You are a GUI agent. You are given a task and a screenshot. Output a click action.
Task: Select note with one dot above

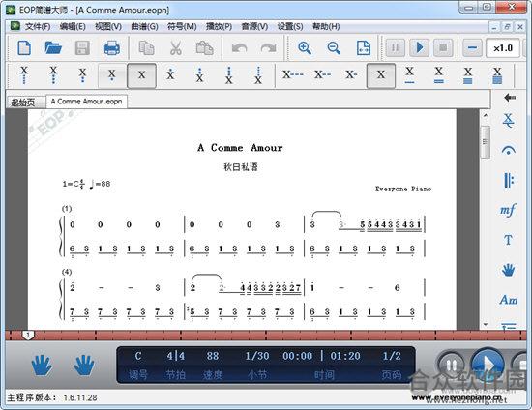pyautogui.click(x=170, y=75)
